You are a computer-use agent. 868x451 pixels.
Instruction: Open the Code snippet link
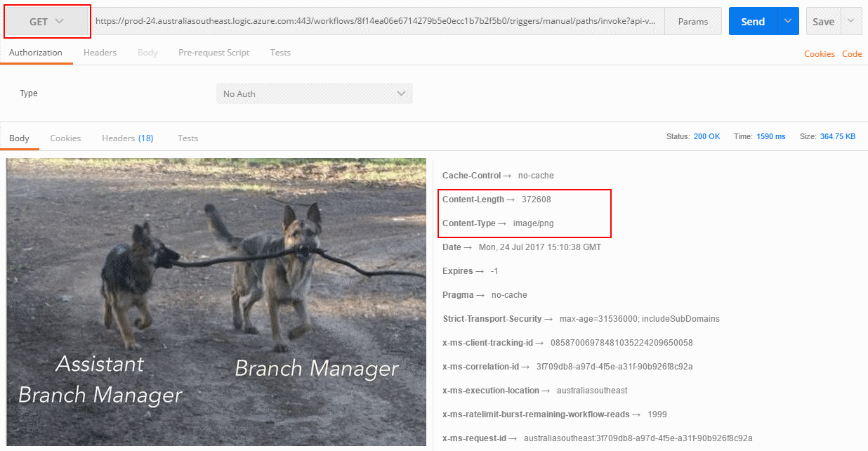pos(852,54)
